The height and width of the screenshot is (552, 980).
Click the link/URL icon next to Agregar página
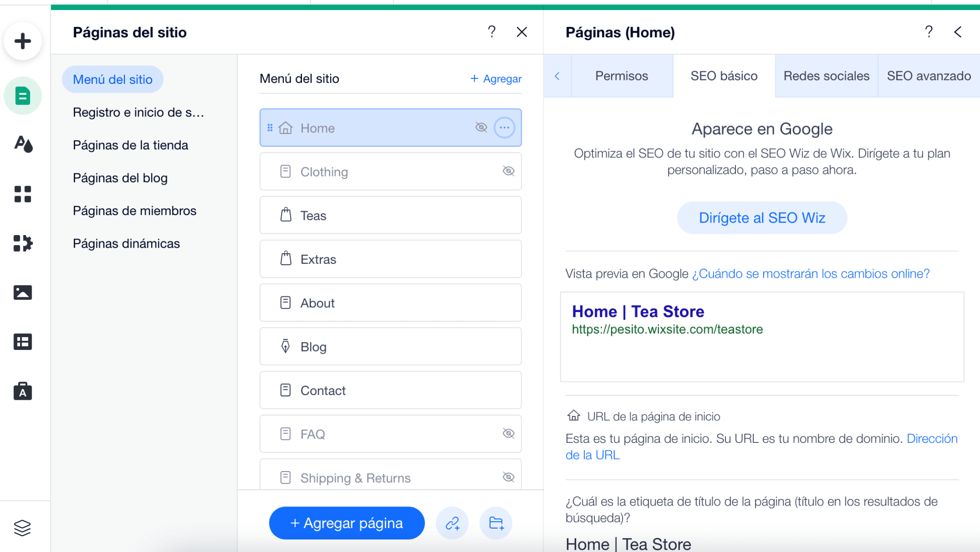pos(452,523)
